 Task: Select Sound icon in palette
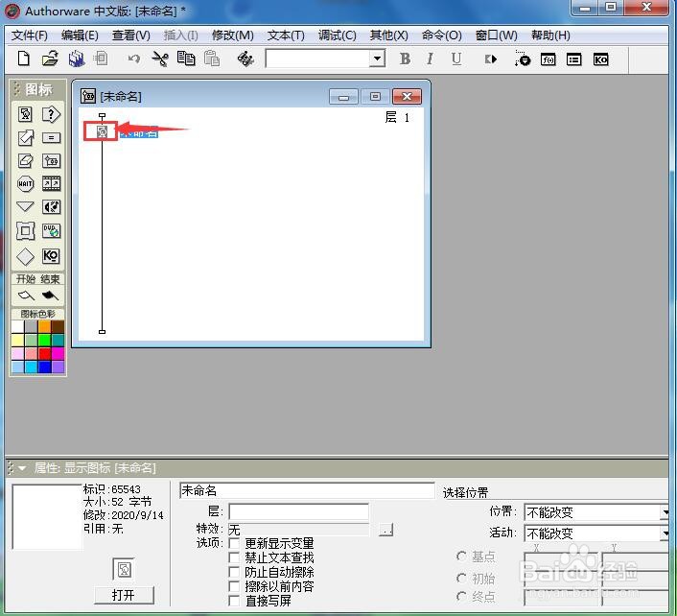(51, 207)
